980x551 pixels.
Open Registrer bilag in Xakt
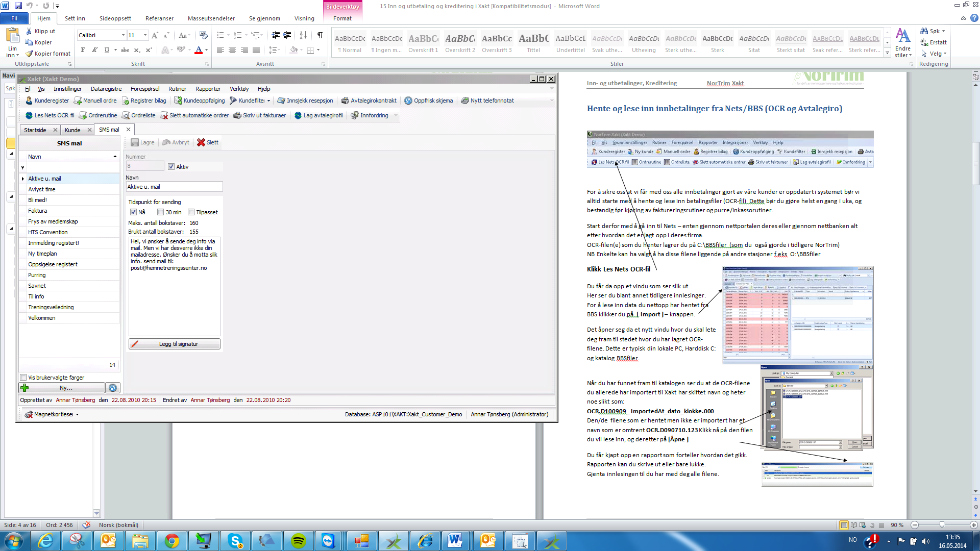coord(144,101)
